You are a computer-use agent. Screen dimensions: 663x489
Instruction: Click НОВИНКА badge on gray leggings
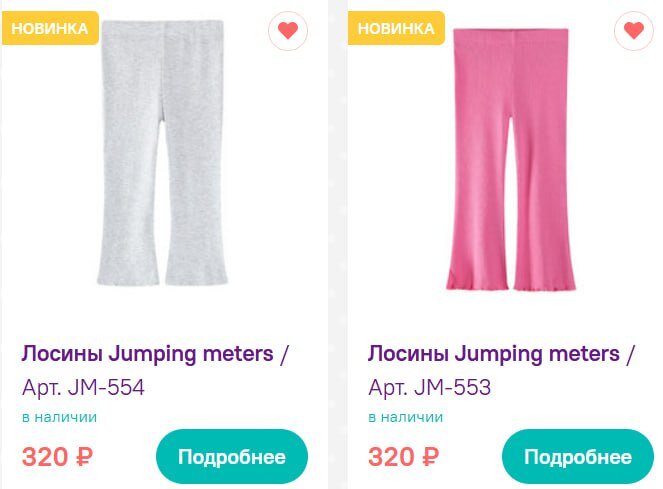(x=50, y=28)
